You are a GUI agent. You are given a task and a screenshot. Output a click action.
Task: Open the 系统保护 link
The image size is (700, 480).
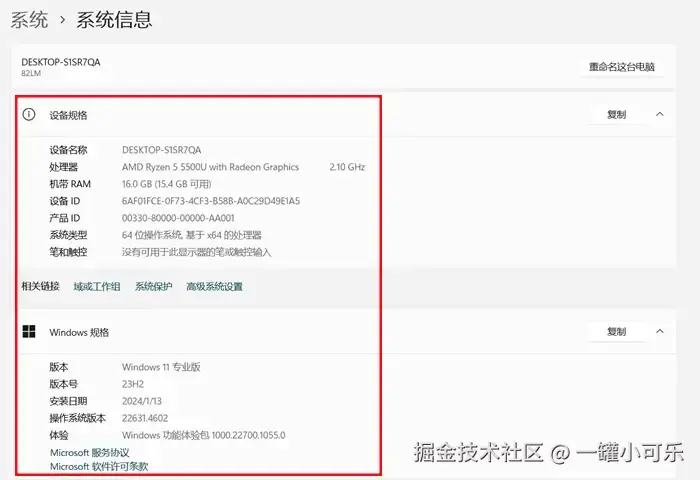click(154, 287)
